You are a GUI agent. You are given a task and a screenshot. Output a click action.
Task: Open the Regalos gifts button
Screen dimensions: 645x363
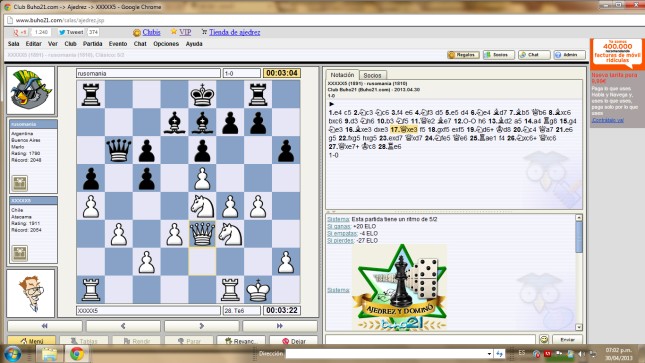463,55
